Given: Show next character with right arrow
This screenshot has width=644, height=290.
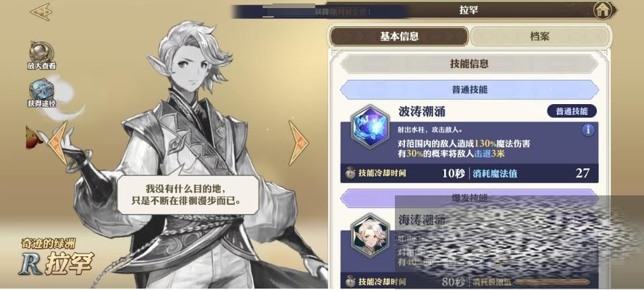Looking at the screenshot, I should coord(298,143).
